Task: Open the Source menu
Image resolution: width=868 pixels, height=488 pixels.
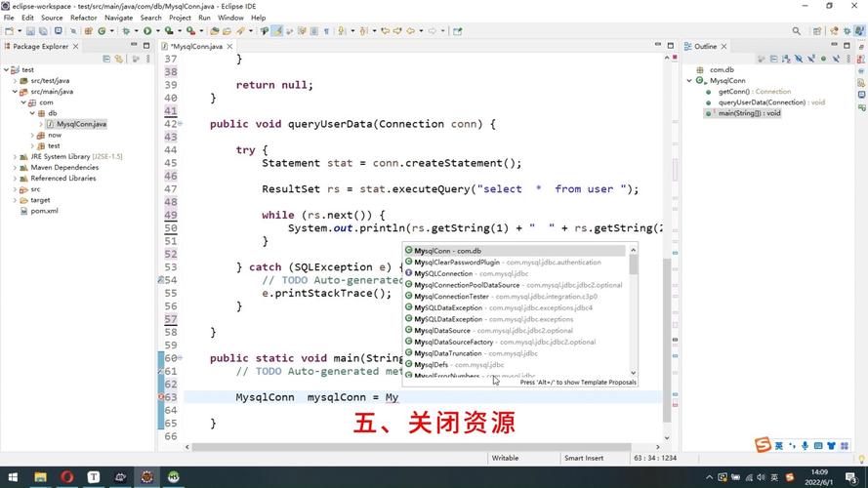Action: [x=52, y=18]
